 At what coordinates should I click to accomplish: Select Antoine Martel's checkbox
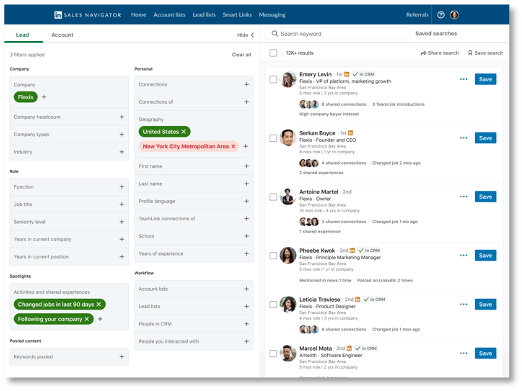[x=273, y=197]
